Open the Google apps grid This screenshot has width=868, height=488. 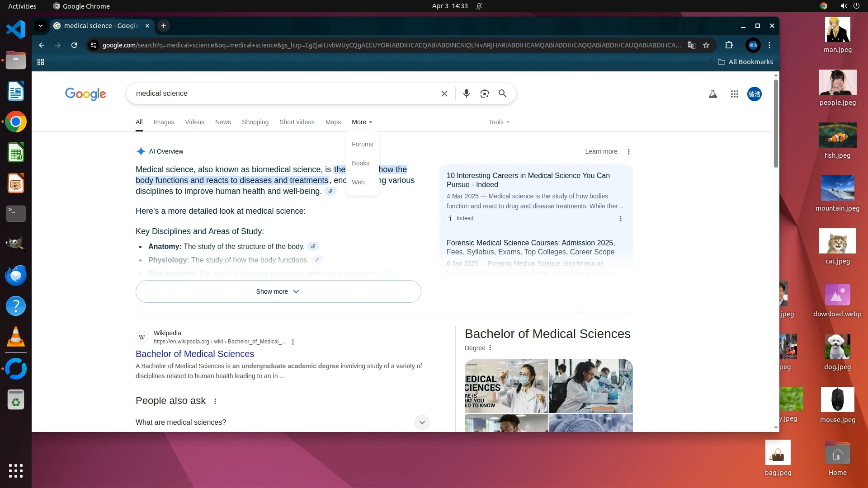click(734, 94)
